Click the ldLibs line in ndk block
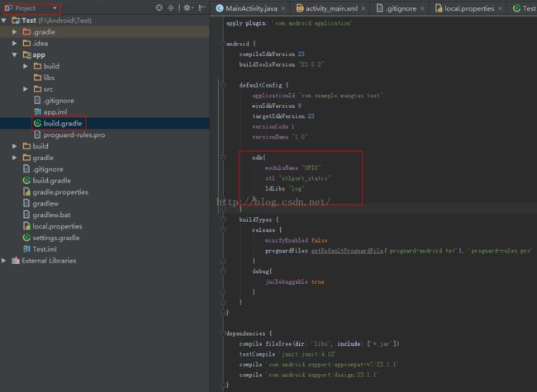Image resolution: width=537 pixels, height=392 pixels. coord(284,188)
